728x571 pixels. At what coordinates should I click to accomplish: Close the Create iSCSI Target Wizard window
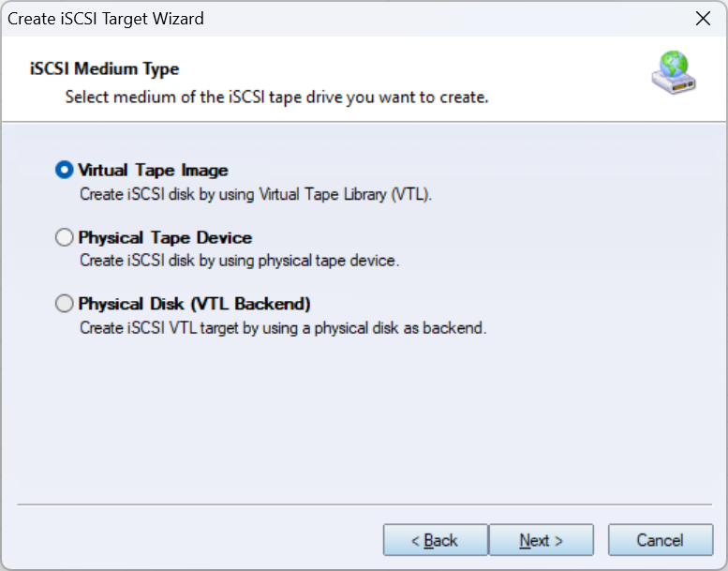(703, 19)
